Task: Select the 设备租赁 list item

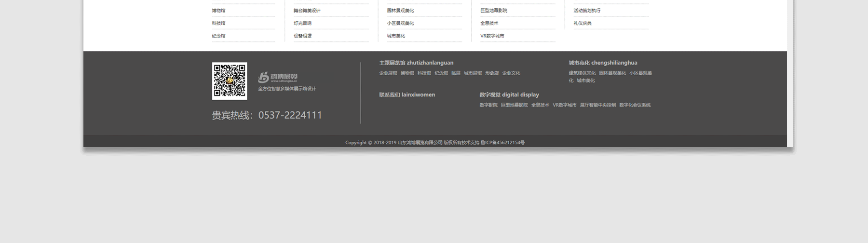Action: [302, 36]
